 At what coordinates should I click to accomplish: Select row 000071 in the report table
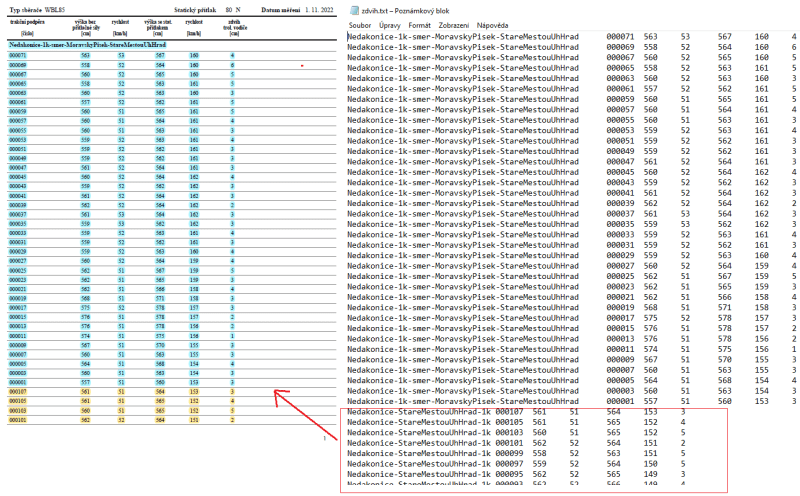172,56
